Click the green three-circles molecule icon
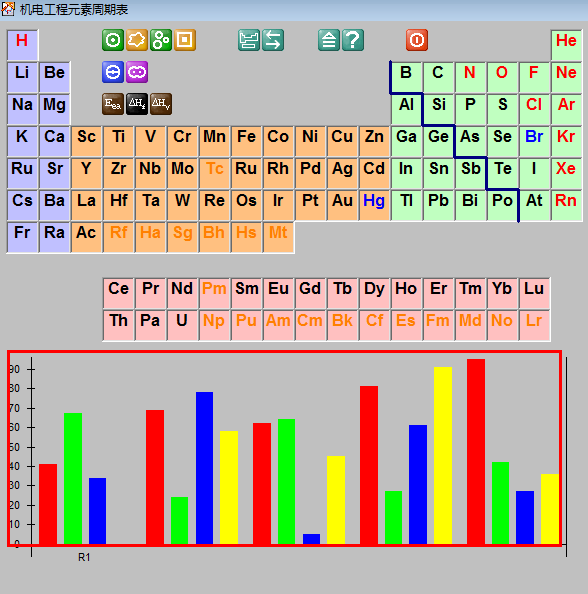Screen dimensions: 588x594 [x=161, y=40]
